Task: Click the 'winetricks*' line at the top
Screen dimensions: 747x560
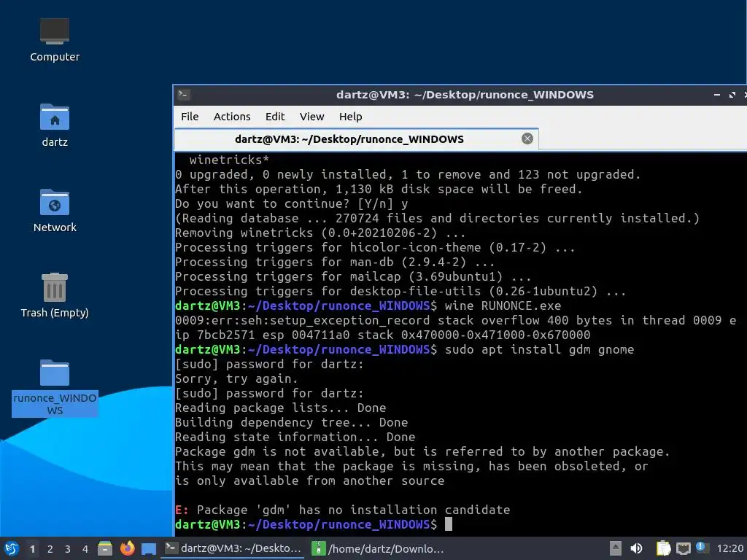Action: 229,160
